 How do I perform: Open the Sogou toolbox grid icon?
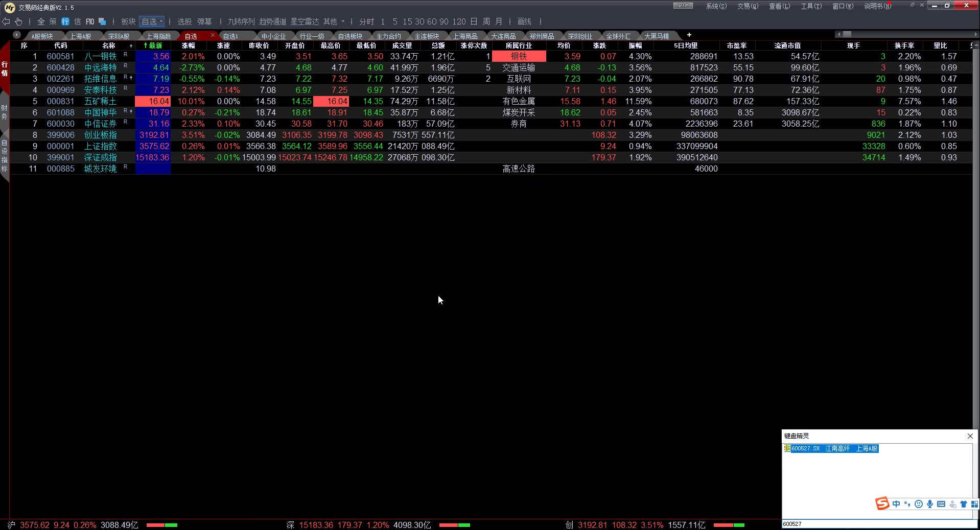(x=974, y=504)
